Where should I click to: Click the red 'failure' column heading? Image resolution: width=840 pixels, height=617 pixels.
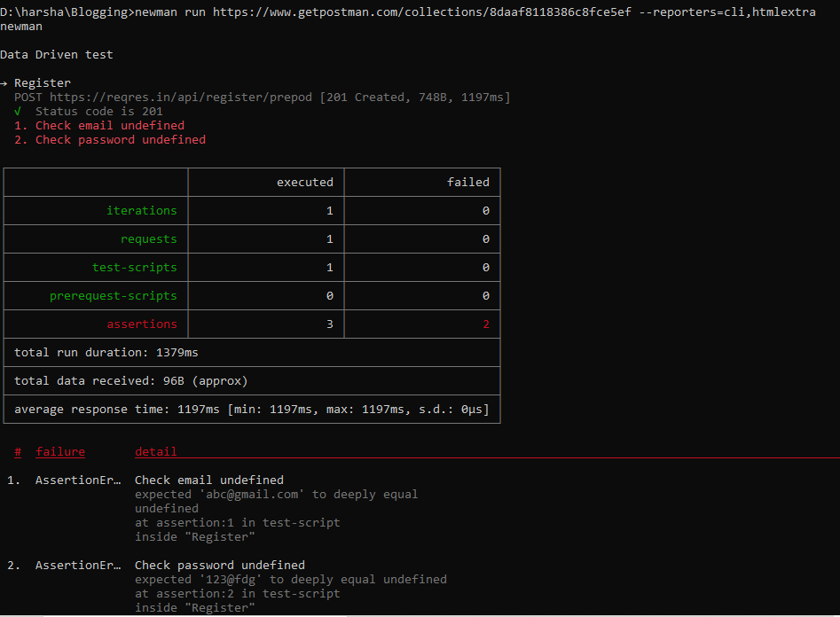[60, 451]
